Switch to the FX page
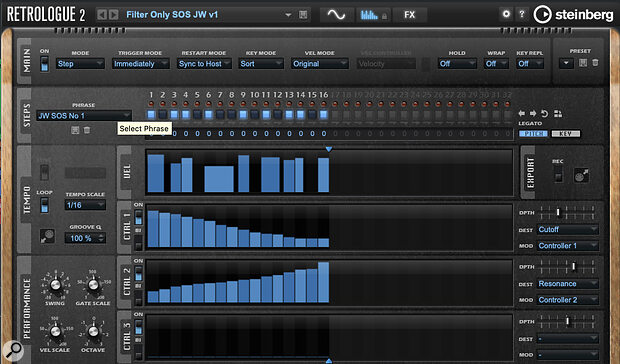 tap(410, 15)
